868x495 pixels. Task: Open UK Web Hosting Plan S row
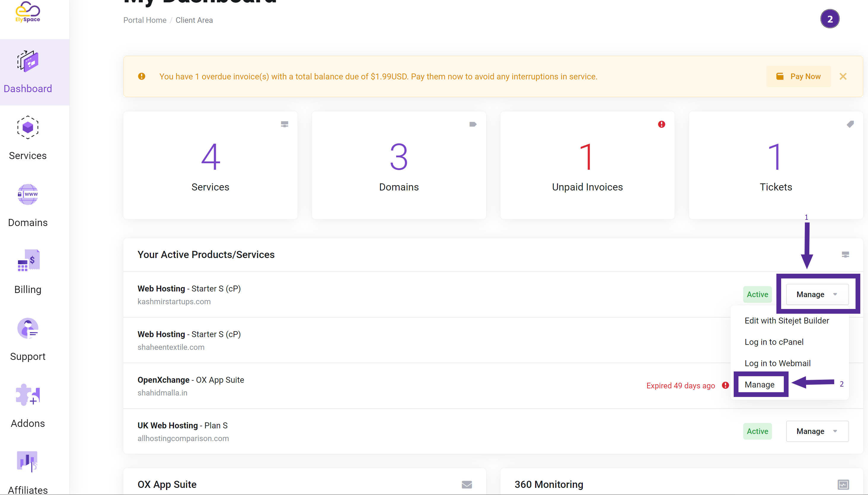[x=493, y=431]
